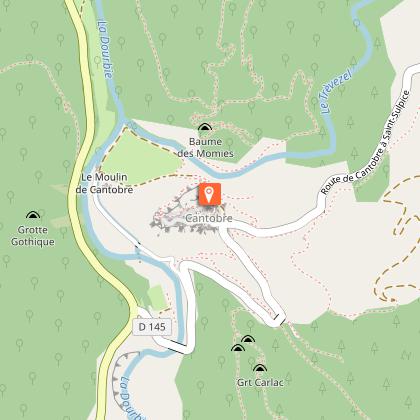
Task: Click the lower La Dourbie river label
Action: coord(132,398)
